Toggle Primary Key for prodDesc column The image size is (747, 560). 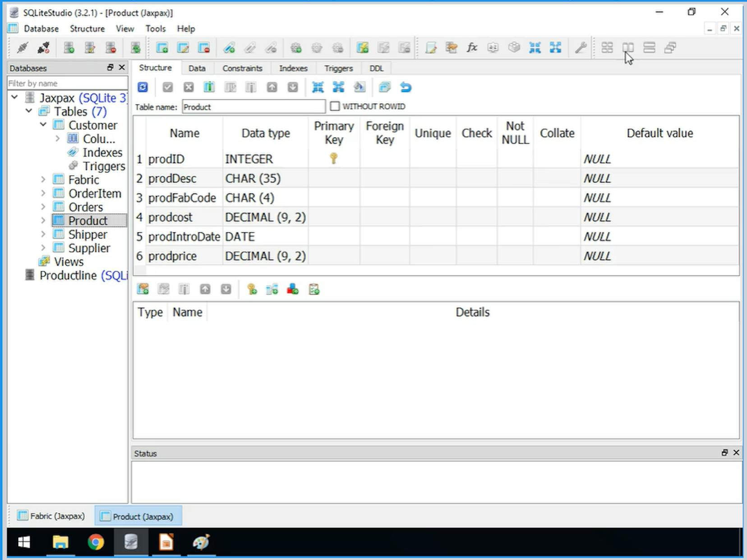click(x=334, y=178)
